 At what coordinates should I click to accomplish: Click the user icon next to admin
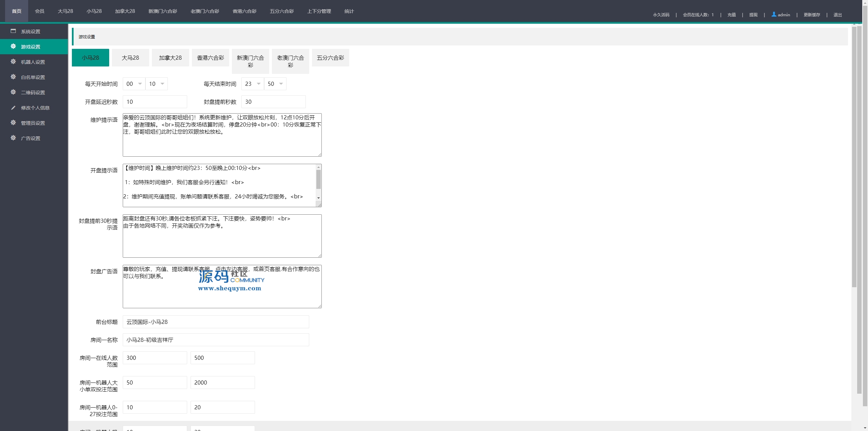coord(774,14)
